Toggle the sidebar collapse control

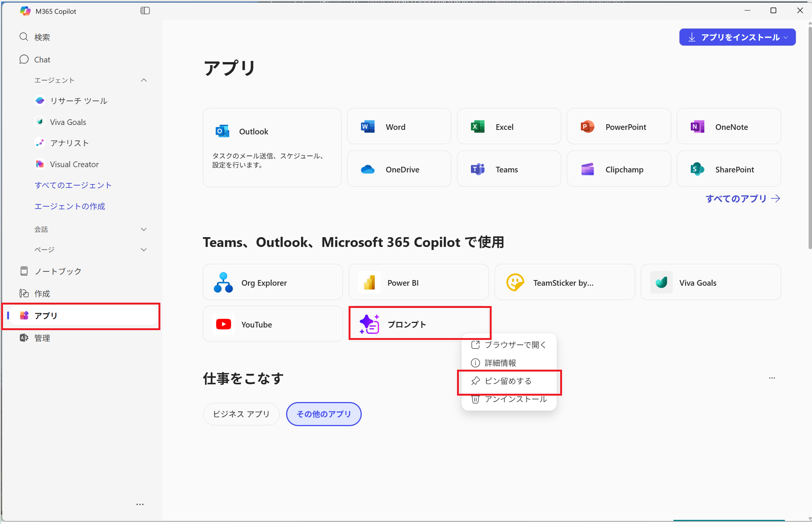[145, 11]
